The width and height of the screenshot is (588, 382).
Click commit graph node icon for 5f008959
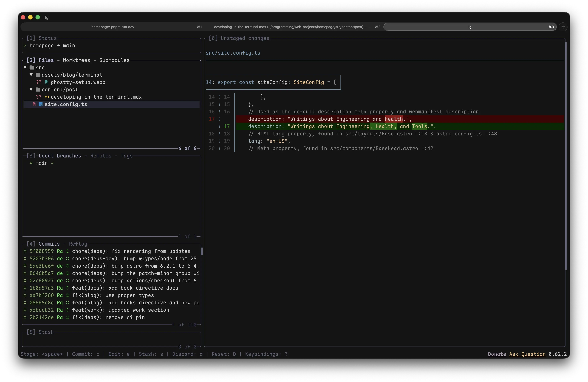[25, 251]
